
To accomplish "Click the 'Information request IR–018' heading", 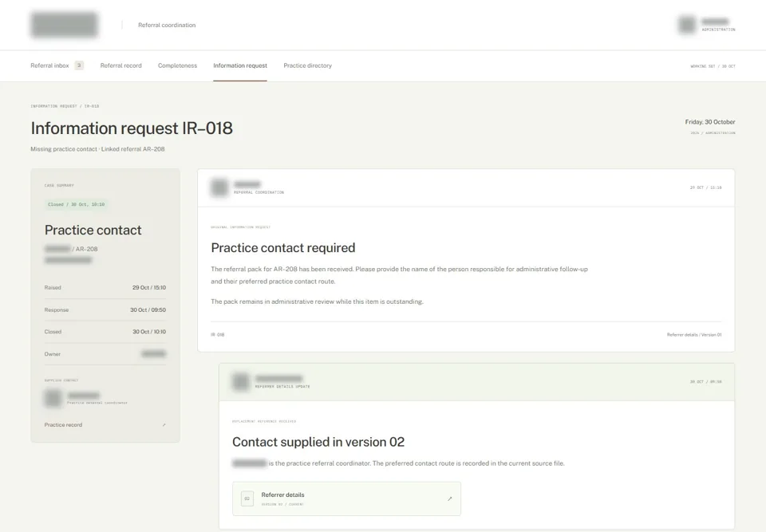I will [x=132, y=128].
